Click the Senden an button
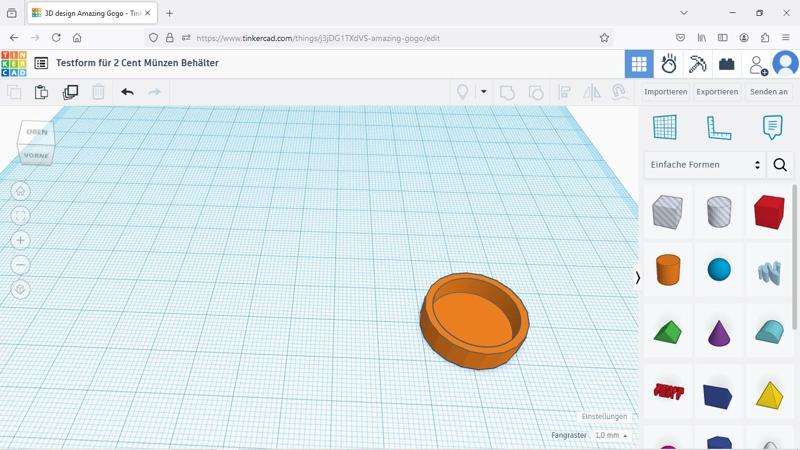Screen dimensions: 800x450 (x=768, y=92)
